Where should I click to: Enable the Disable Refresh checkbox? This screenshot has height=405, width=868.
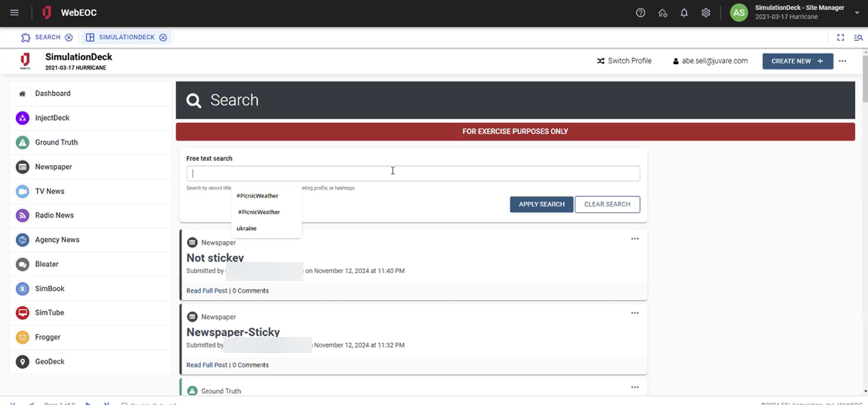tap(125, 404)
